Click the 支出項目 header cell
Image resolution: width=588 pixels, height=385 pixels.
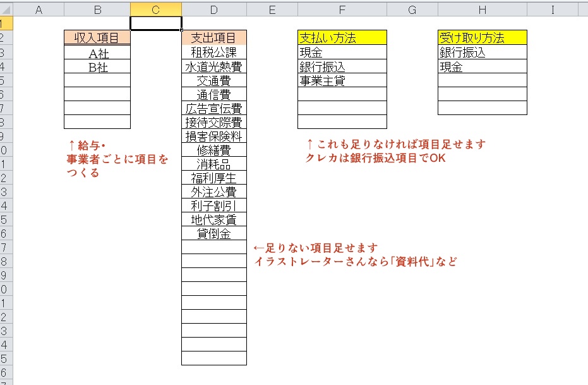coord(213,38)
